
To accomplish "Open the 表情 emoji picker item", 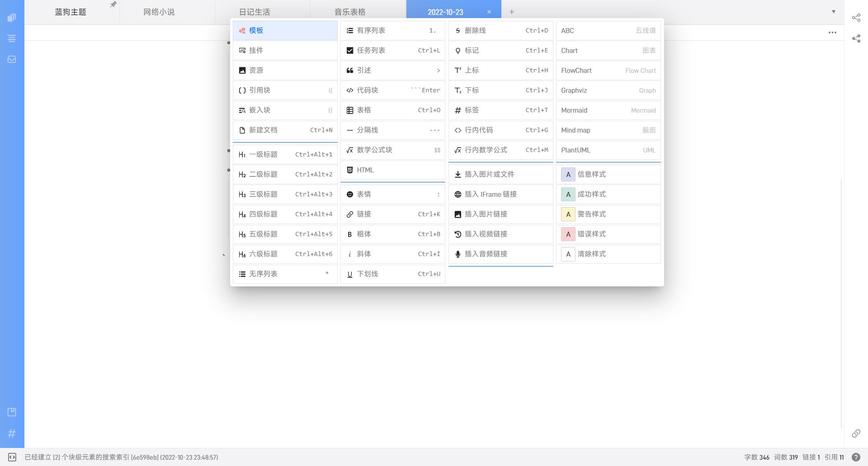I will (x=393, y=194).
